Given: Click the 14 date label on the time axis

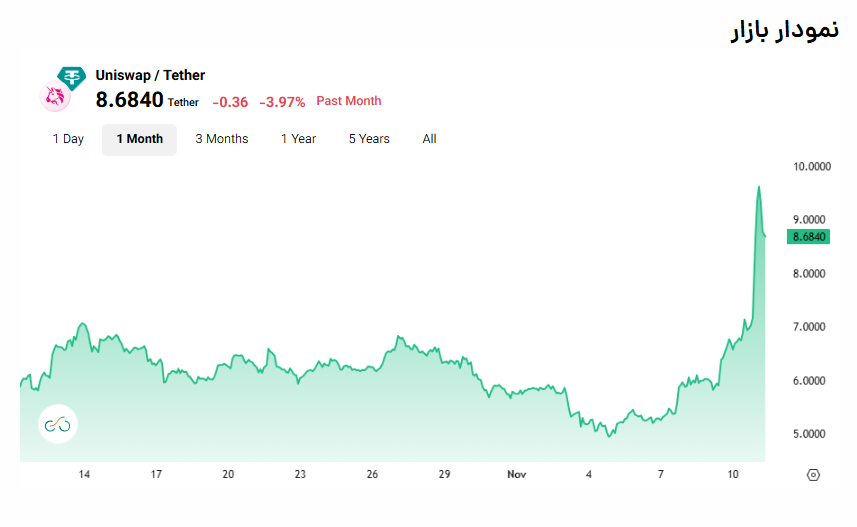Looking at the screenshot, I should pos(85,475).
